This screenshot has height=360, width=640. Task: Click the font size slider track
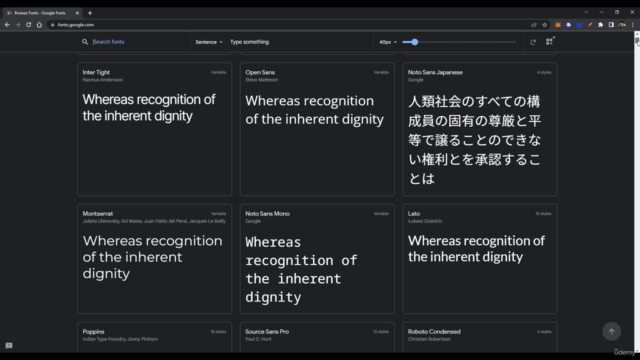(460, 42)
